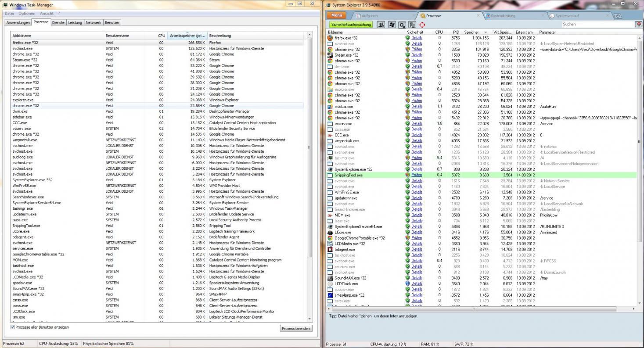
Task: Click the SystemExplorer.exe *32 process icon
Action: [330, 169]
